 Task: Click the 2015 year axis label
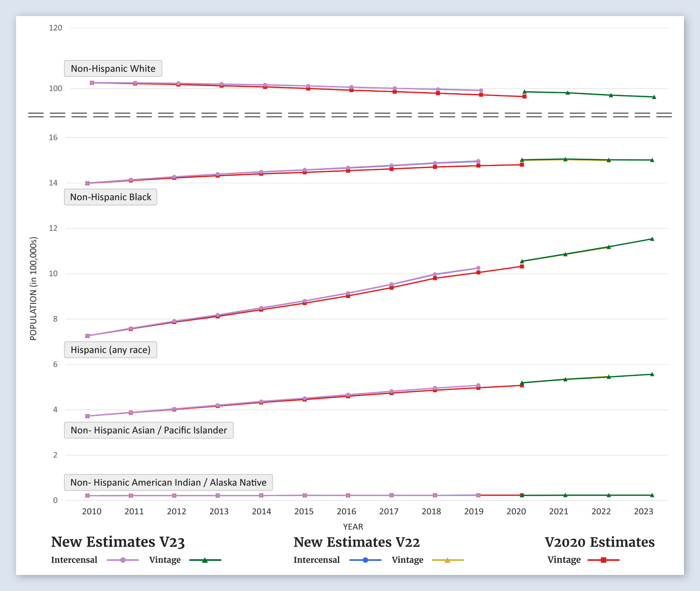304,511
